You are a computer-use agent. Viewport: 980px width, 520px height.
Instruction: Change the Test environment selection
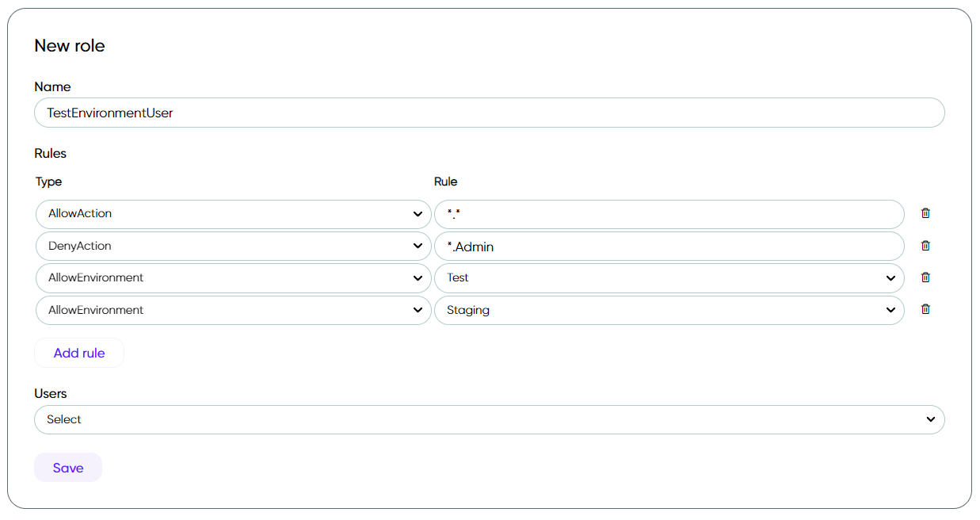(669, 278)
